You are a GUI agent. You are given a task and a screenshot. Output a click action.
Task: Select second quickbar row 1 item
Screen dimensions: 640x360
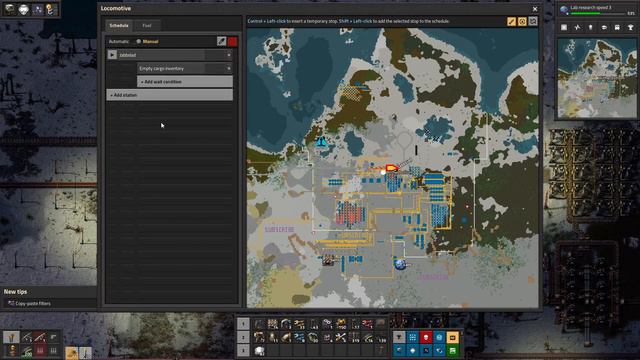click(x=272, y=324)
